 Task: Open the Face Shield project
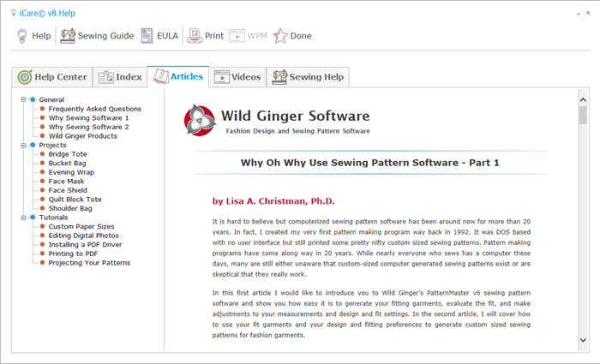[68, 190]
